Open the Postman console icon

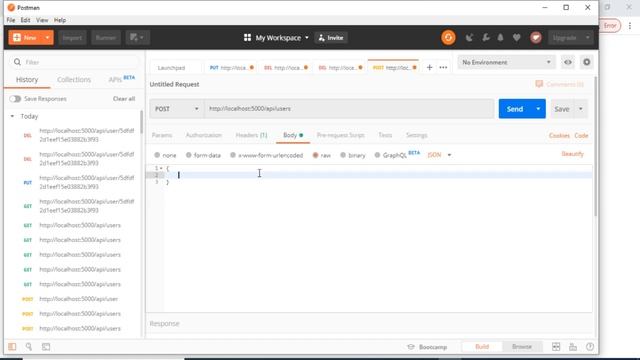[x=46, y=347]
